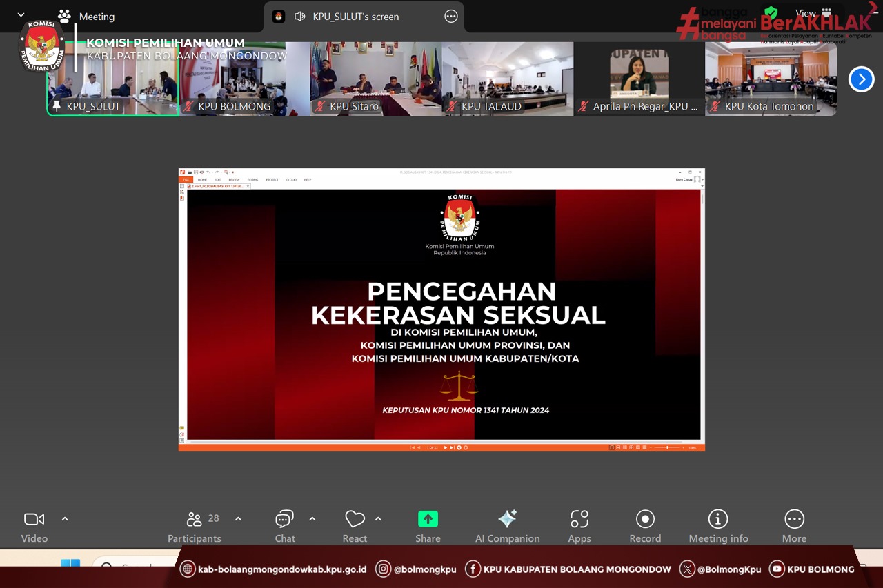The height and width of the screenshot is (588, 883).
Task: Expand the React options arrow
Action: [378, 518]
